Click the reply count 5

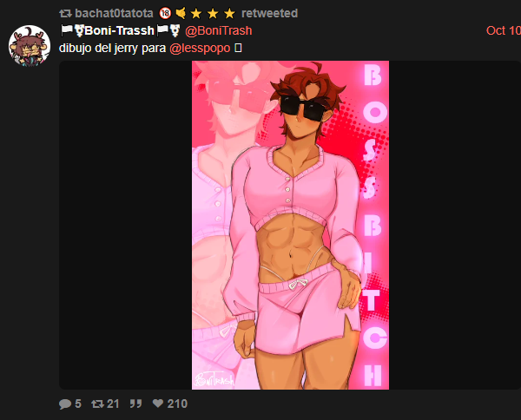click(x=78, y=404)
